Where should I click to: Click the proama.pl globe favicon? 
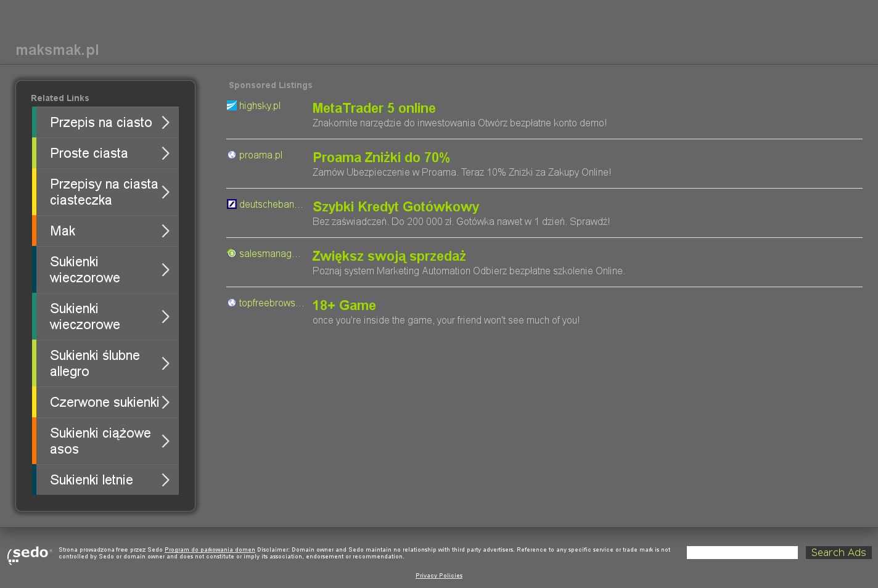(232, 155)
